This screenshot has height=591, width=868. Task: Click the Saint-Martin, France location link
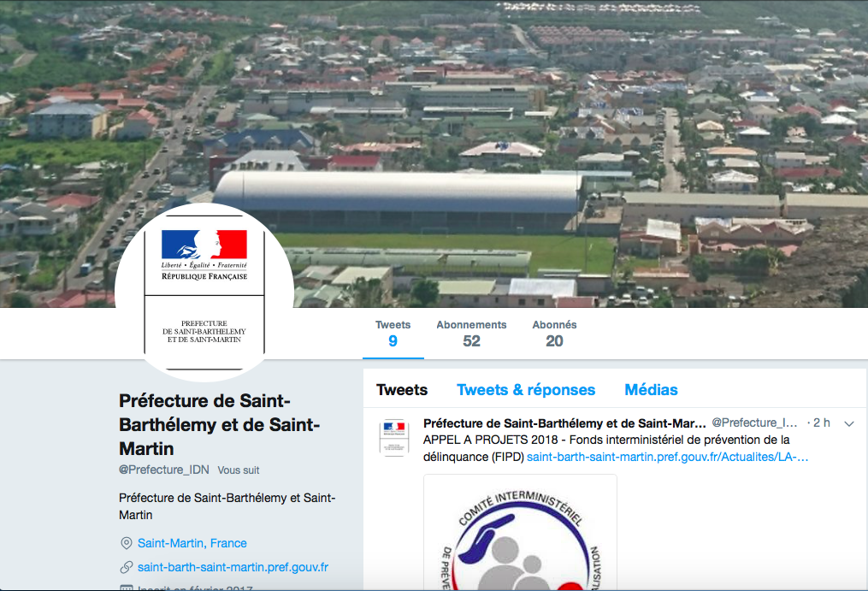pos(192,543)
